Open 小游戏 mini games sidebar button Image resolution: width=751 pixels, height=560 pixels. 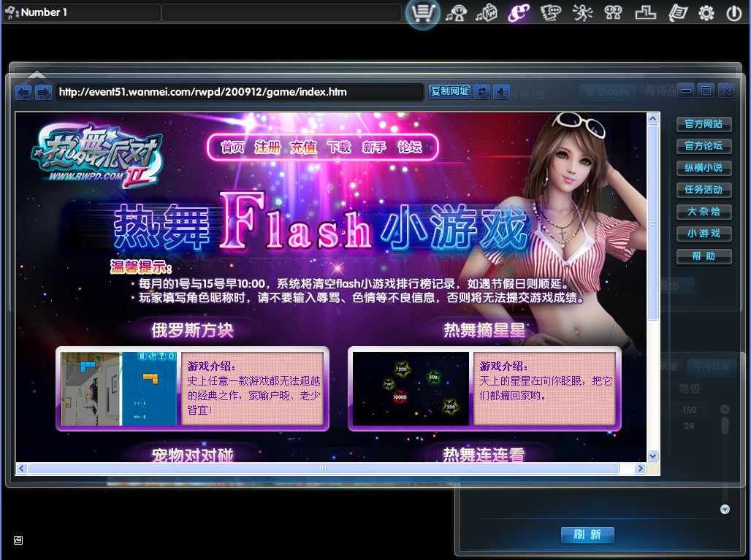tap(704, 234)
